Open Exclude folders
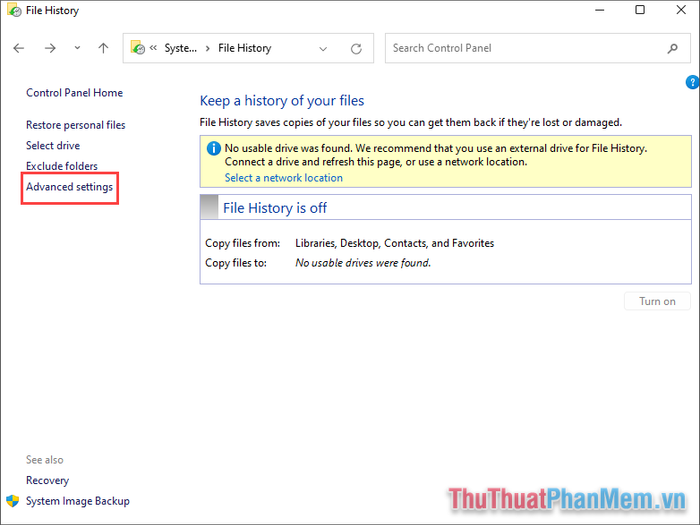 point(62,166)
